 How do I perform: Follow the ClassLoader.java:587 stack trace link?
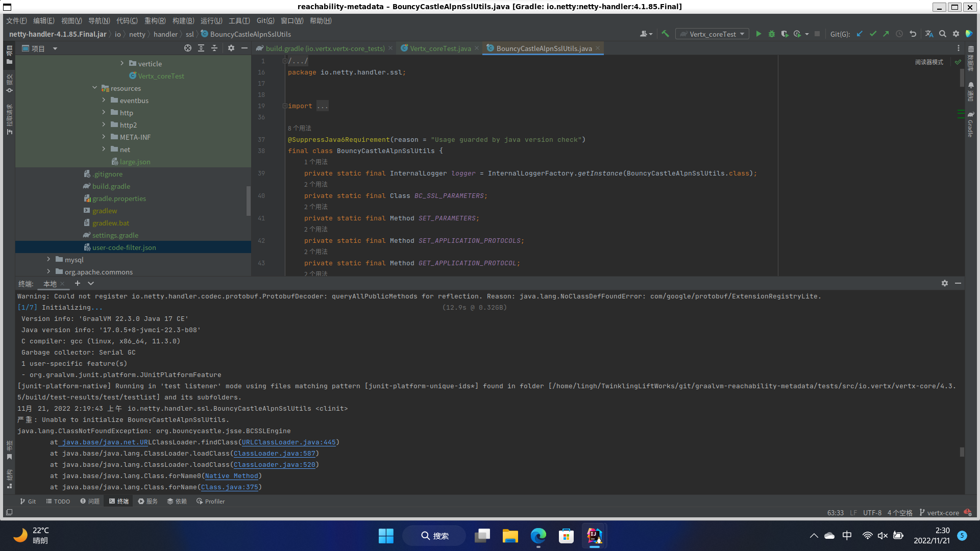(x=274, y=453)
